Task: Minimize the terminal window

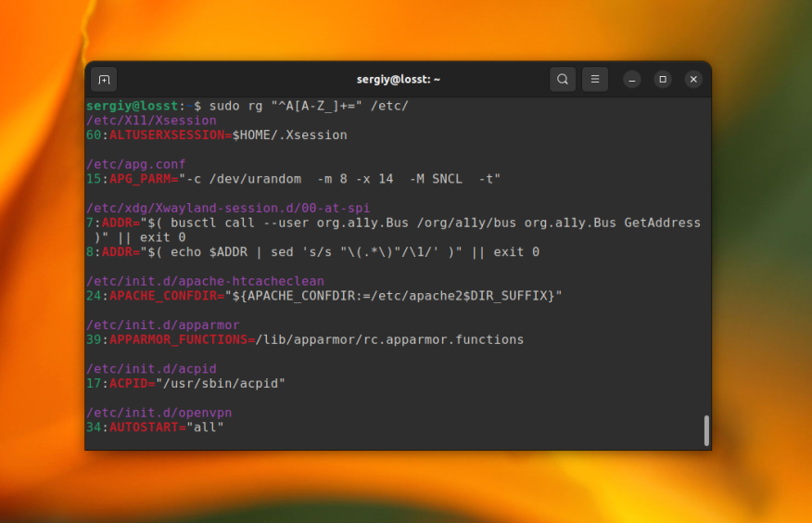Action: point(632,80)
